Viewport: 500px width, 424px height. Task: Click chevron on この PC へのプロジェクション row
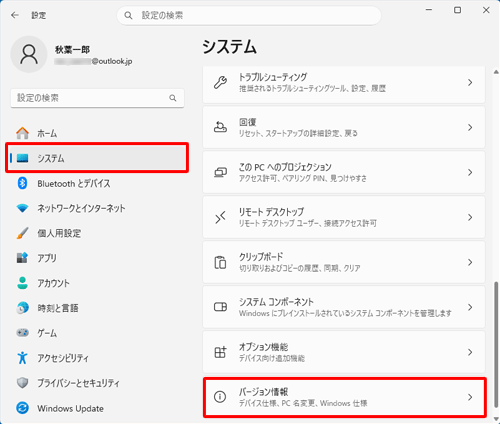470,172
